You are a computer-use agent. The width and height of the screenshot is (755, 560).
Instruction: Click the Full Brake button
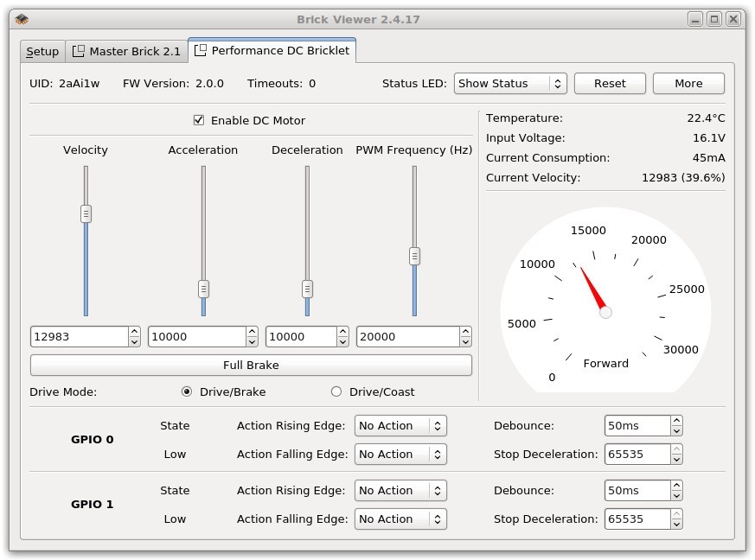click(251, 366)
